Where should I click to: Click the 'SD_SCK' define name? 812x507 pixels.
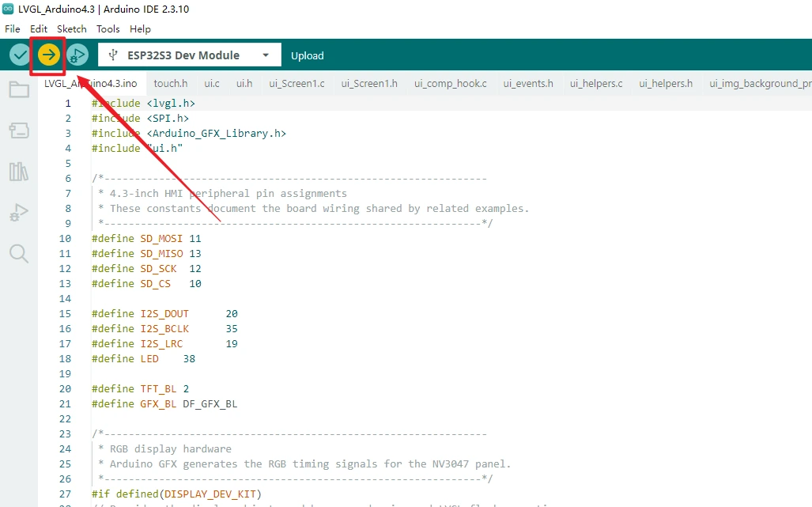click(x=158, y=269)
